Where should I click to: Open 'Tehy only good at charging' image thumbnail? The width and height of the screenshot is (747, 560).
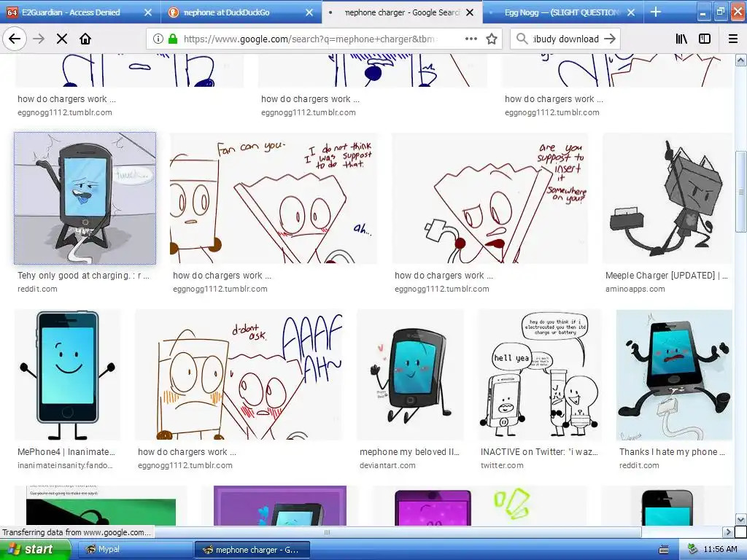click(x=85, y=198)
